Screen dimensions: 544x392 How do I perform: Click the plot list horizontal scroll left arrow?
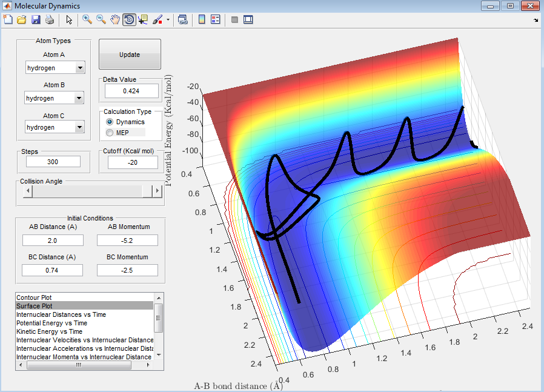pos(21,365)
